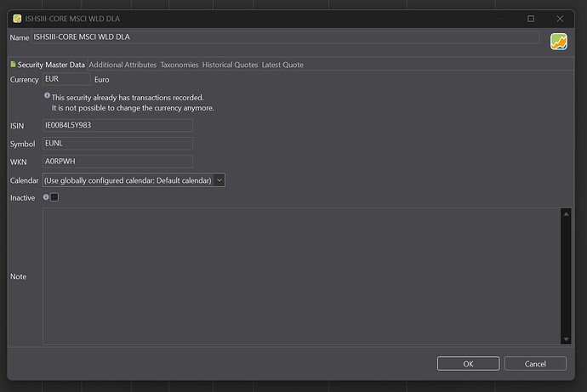This screenshot has width=587, height=392.
Task: Go to the Historical Quotes tab
Action: tap(230, 65)
